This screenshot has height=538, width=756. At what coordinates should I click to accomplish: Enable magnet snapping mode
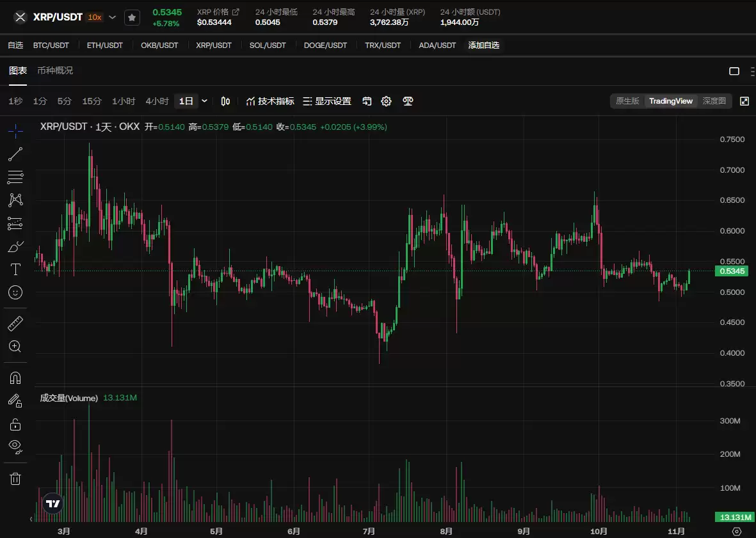[x=15, y=377]
